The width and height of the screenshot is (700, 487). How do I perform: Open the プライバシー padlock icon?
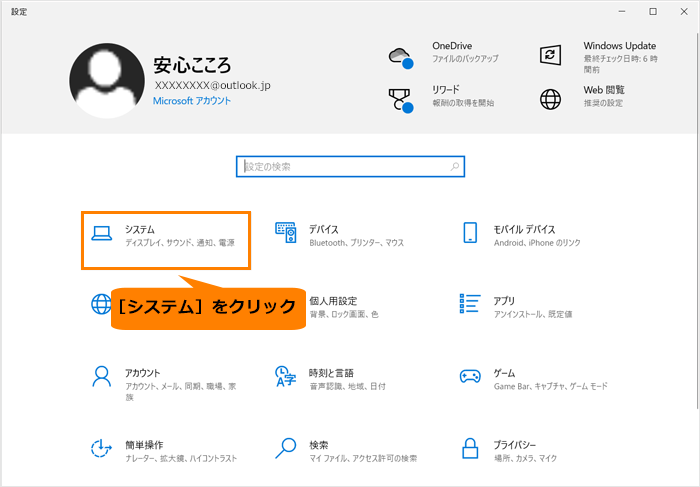pyautogui.click(x=470, y=448)
